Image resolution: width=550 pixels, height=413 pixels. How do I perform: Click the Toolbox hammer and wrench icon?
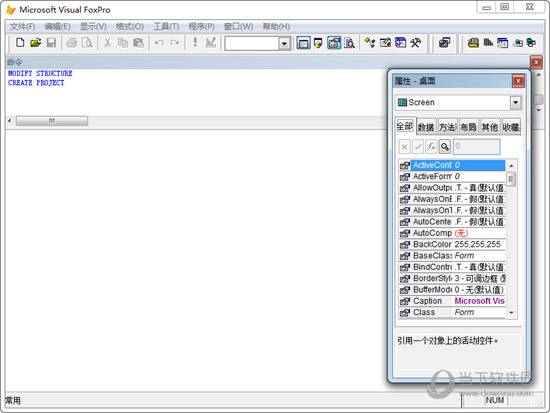(x=416, y=43)
